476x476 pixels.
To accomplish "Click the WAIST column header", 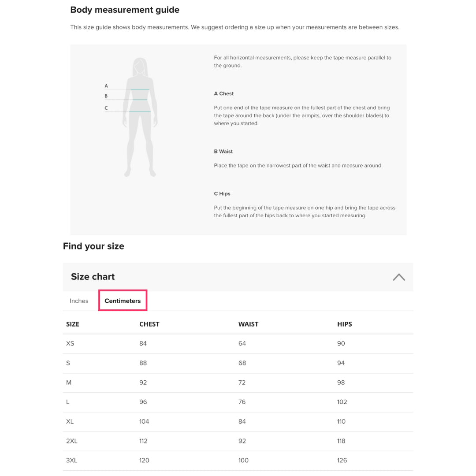I will click(x=248, y=324).
